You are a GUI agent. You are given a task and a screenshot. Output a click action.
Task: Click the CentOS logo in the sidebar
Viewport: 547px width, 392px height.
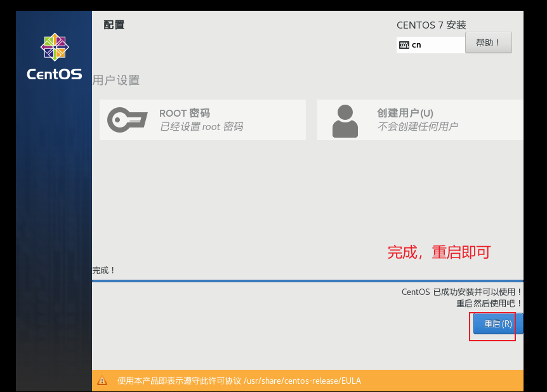55,57
